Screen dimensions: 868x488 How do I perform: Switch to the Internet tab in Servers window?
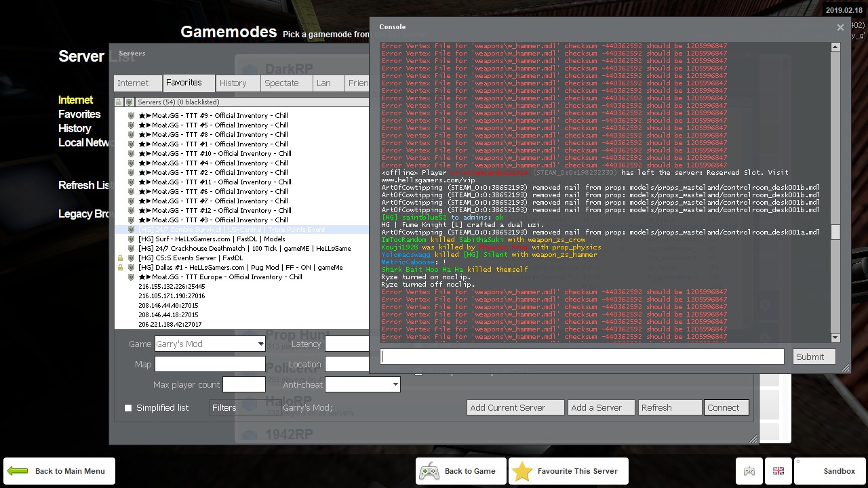(x=138, y=83)
